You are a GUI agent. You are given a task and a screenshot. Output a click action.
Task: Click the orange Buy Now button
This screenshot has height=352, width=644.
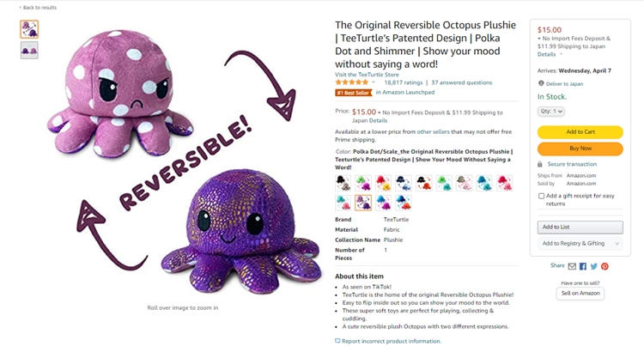tap(580, 149)
